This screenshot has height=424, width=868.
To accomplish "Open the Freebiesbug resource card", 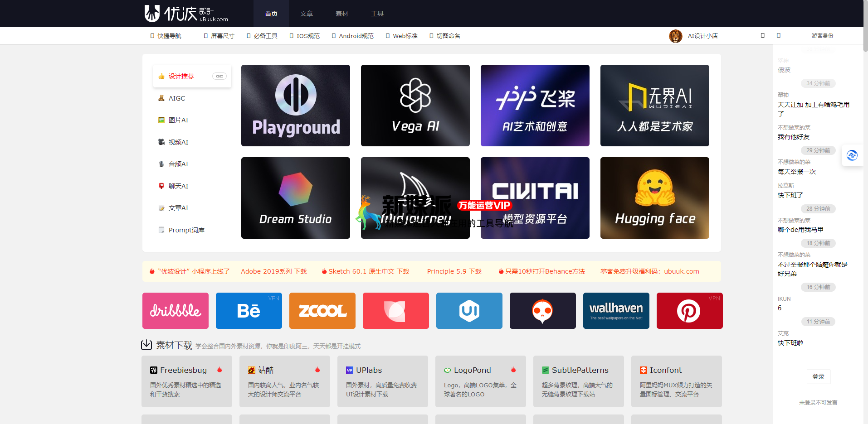I will click(x=187, y=381).
